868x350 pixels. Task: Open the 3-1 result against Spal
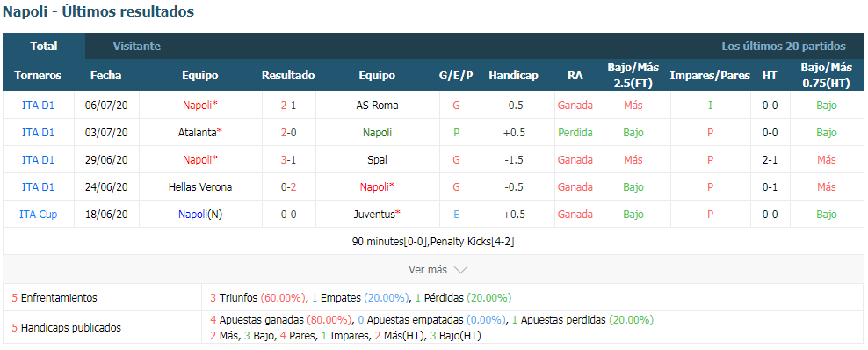[x=288, y=159]
